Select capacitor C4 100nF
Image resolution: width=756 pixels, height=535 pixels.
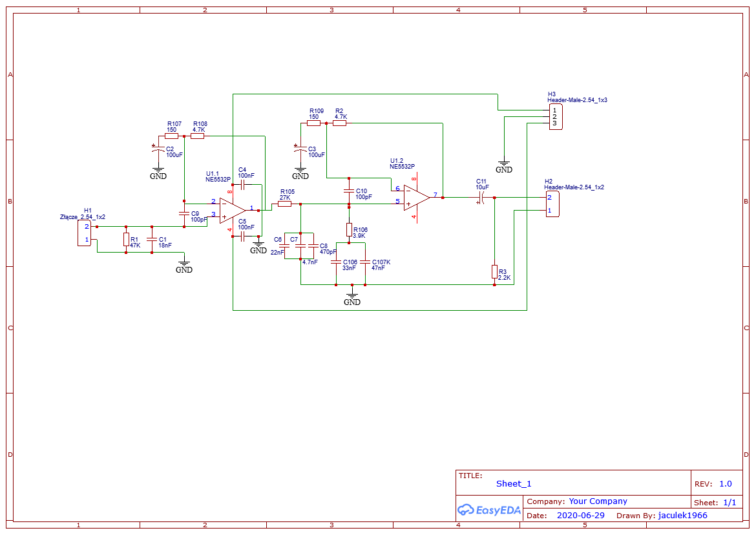coord(242,185)
